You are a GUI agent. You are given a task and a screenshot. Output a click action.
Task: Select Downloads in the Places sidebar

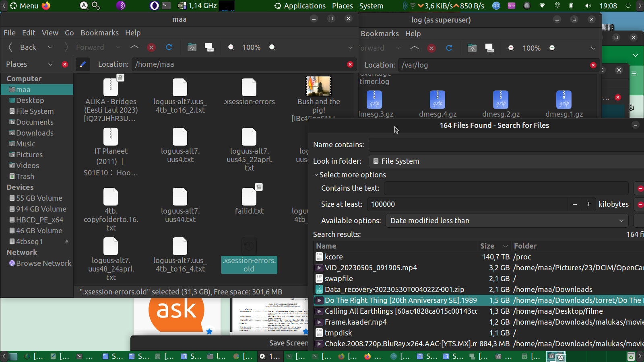35,133
